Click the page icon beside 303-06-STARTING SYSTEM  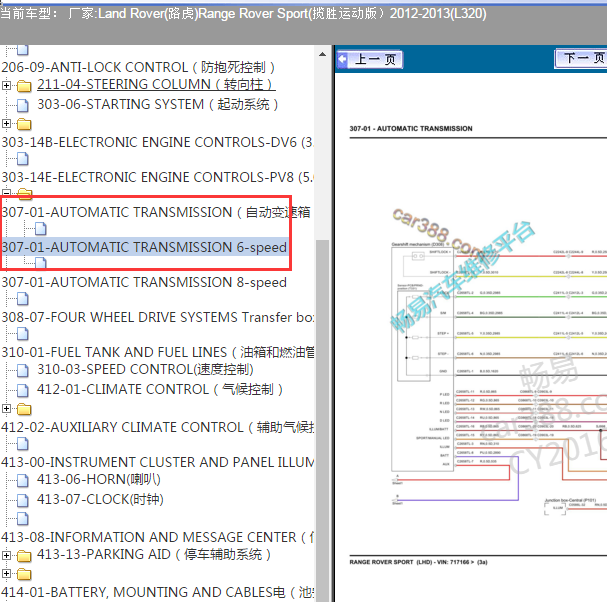(23, 105)
